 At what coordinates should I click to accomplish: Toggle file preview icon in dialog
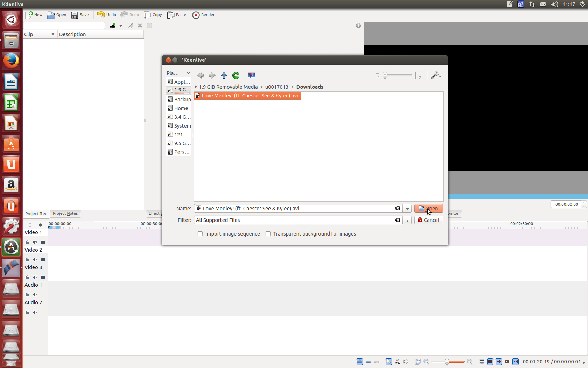tap(252, 75)
